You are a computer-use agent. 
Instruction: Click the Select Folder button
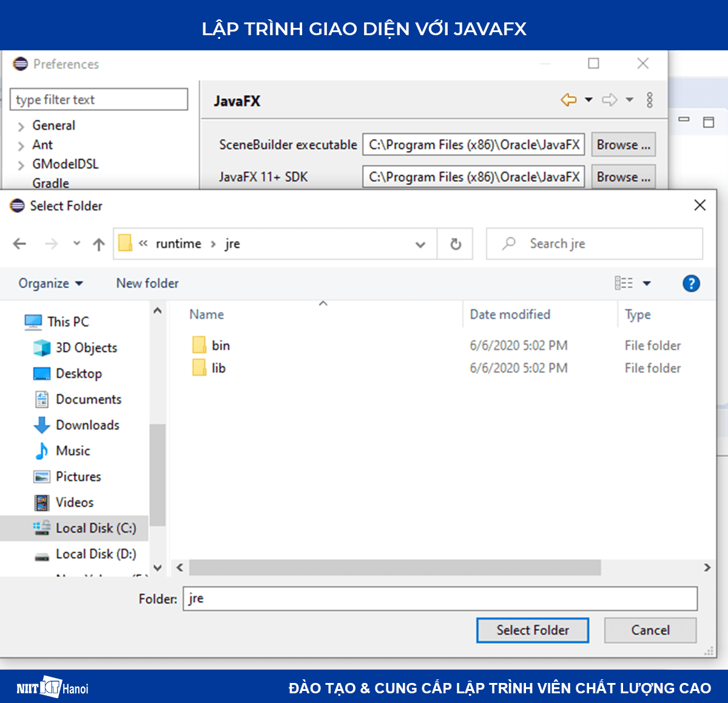533,630
